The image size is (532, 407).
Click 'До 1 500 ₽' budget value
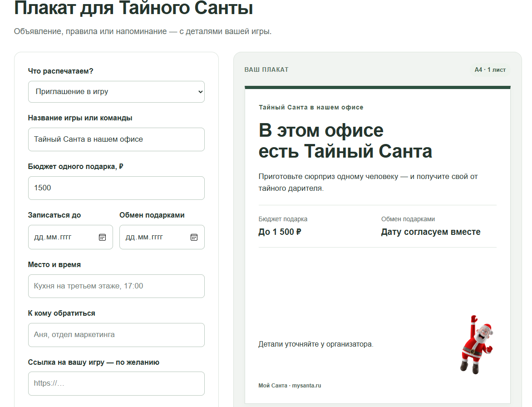[x=280, y=232]
